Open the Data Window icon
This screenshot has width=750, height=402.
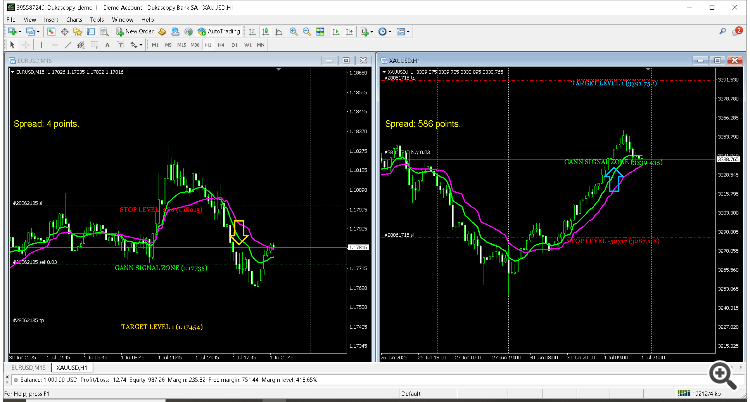tap(65, 32)
